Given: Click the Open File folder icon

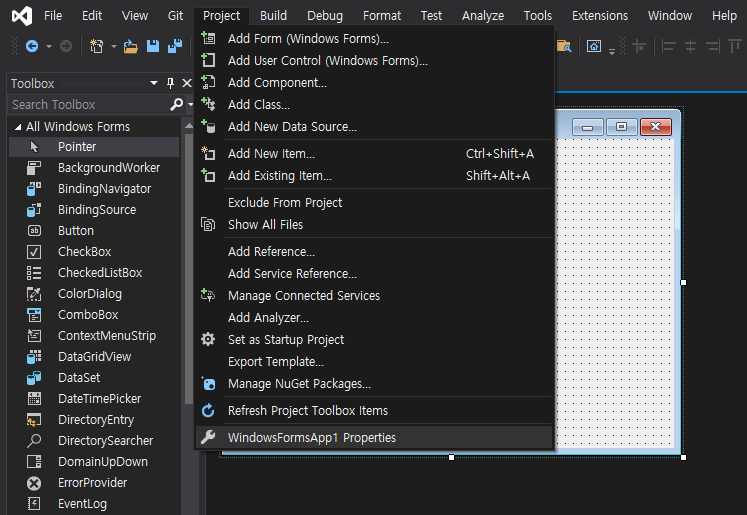Looking at the screenshot, I should [131, 46].
